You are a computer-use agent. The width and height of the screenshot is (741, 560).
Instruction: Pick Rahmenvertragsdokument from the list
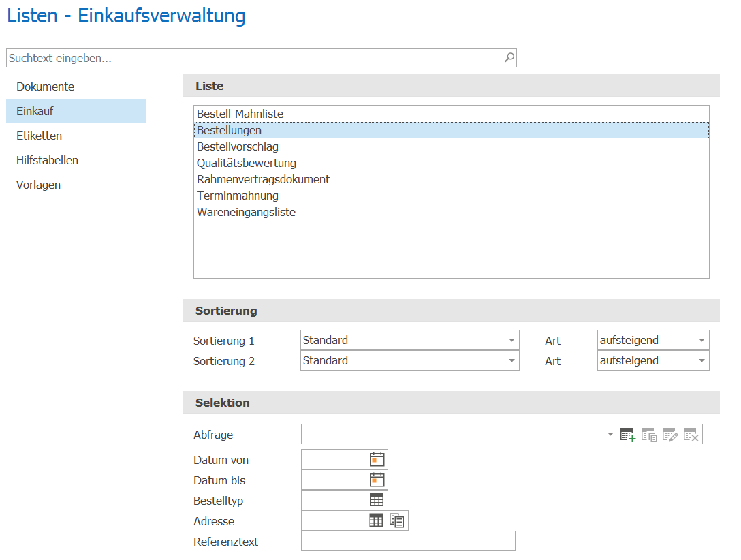452,180
